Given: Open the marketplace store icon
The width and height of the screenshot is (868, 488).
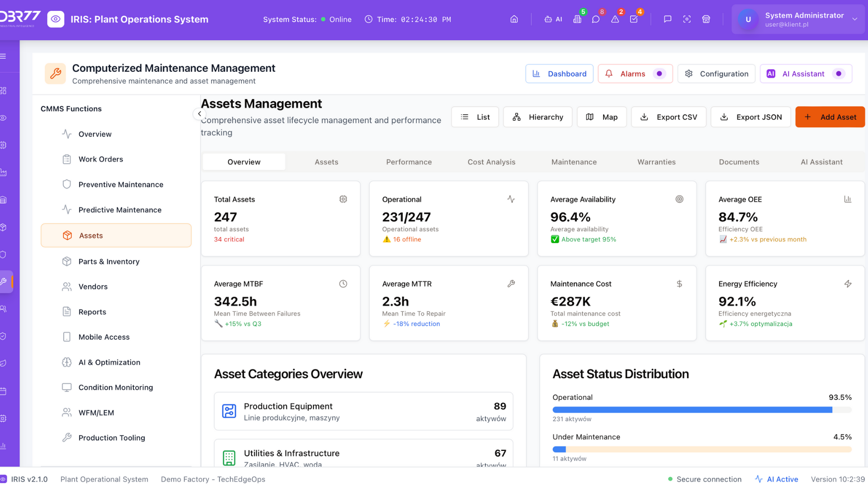Looking at the screenshot, I should click(x=706, y=19).
